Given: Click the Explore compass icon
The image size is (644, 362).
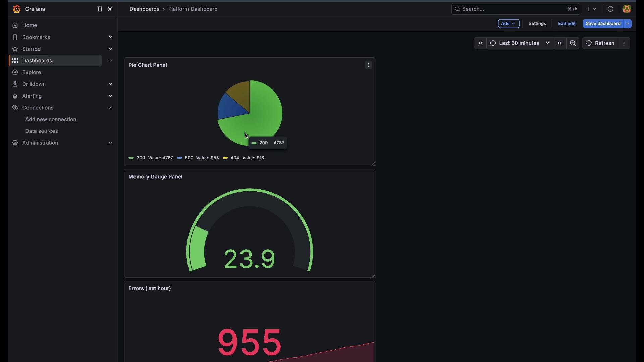Looking at the screenshot, I should point(15,72).
